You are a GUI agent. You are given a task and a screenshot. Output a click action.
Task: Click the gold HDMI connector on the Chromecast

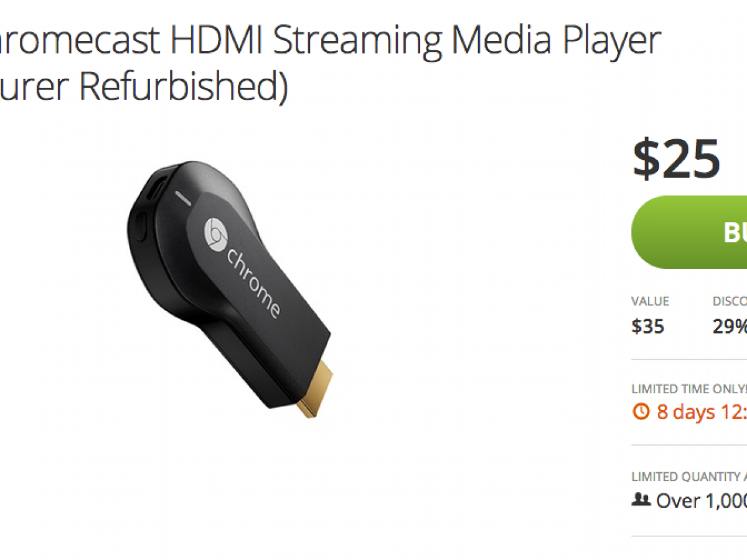(x=314, y=390)
